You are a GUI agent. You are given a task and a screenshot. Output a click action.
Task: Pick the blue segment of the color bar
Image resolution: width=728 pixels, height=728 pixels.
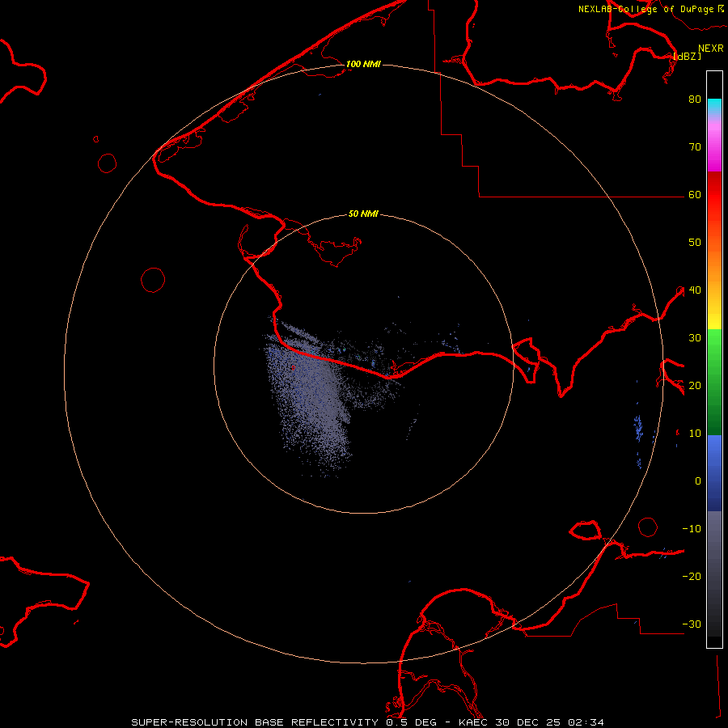[714, 472]
